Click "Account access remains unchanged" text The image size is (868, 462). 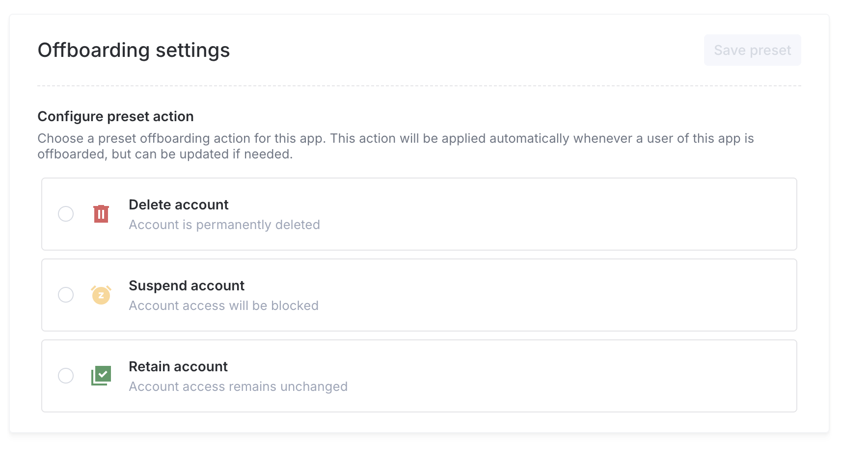(238, 386)
